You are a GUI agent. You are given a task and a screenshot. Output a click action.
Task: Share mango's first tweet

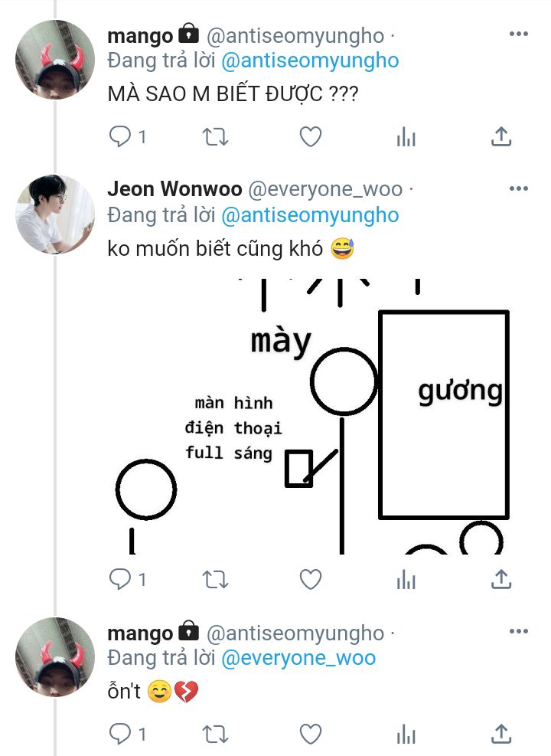[501, 136]
